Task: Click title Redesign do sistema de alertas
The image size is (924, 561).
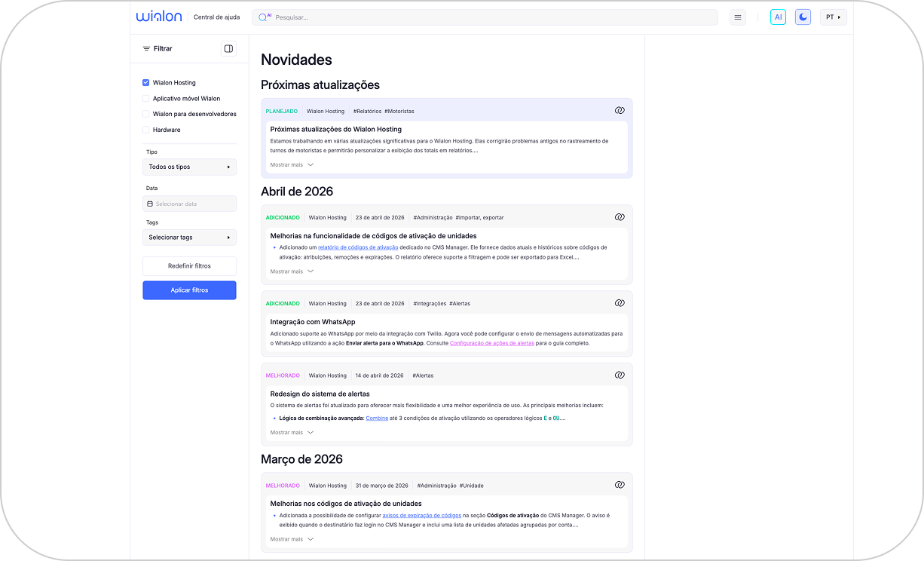Action: click(320, 394)
